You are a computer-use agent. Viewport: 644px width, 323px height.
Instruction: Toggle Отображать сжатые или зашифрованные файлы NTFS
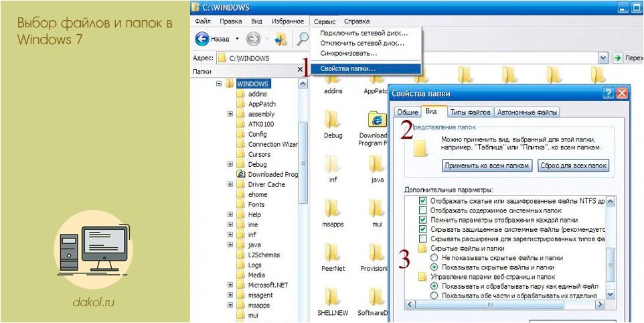point(422,201)
